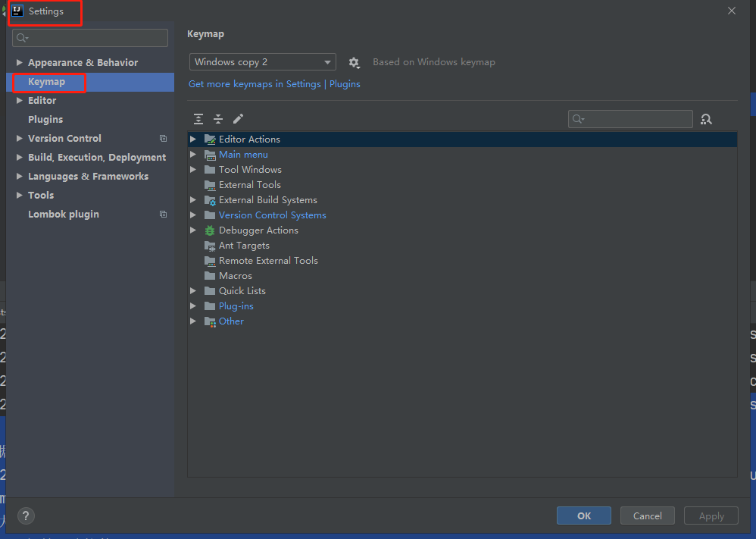Select the Quick Lists tree item

242,290
